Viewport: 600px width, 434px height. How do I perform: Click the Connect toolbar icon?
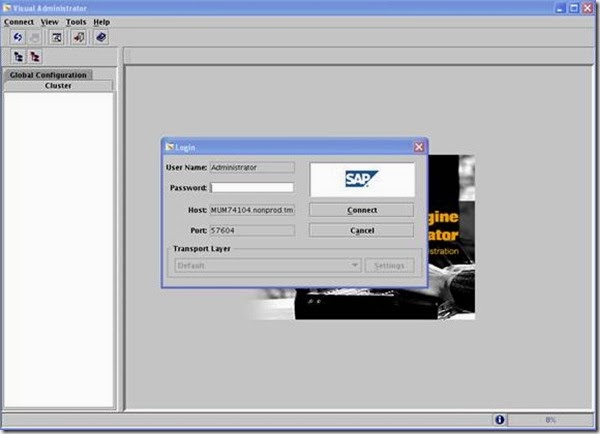click(18, 38)
